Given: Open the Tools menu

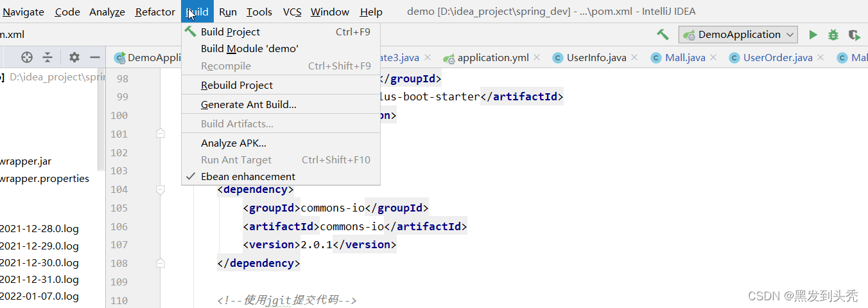Looking at the screenshot, I should point(259,12).
